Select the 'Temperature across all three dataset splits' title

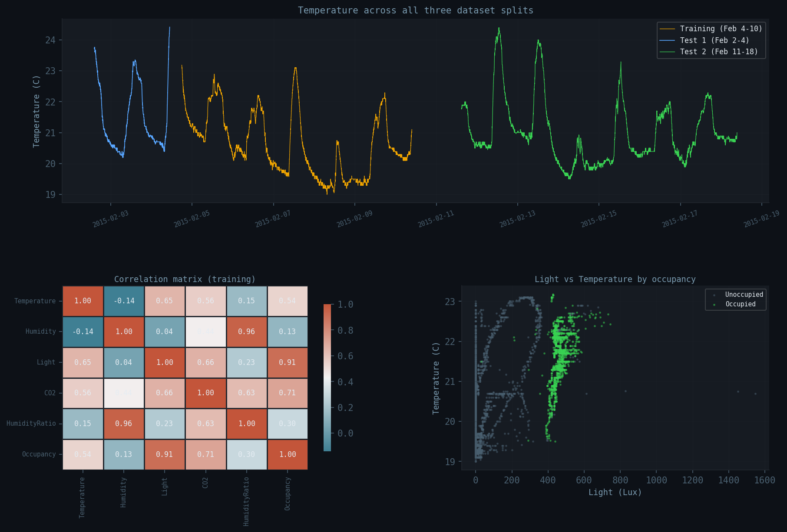(x=415, y=10)
